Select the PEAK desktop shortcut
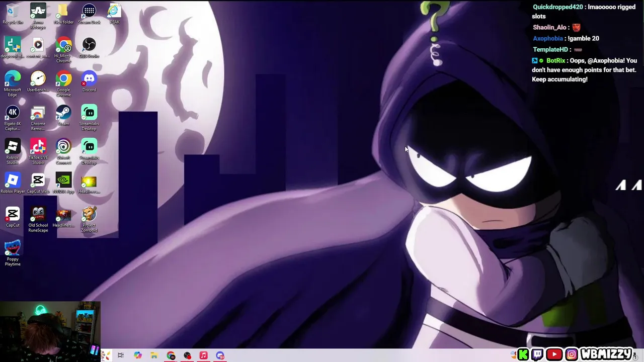The height and width of the screenshot is (362, 644). (x=115, y=14)
